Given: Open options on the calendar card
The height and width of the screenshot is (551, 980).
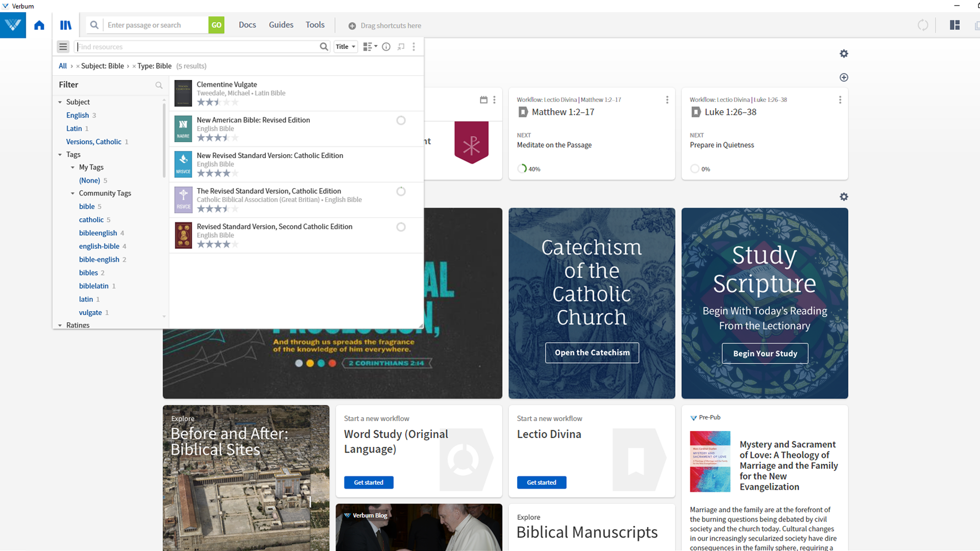Looking at the screenshot, I should pyautogui.click(x=495, y=100).
